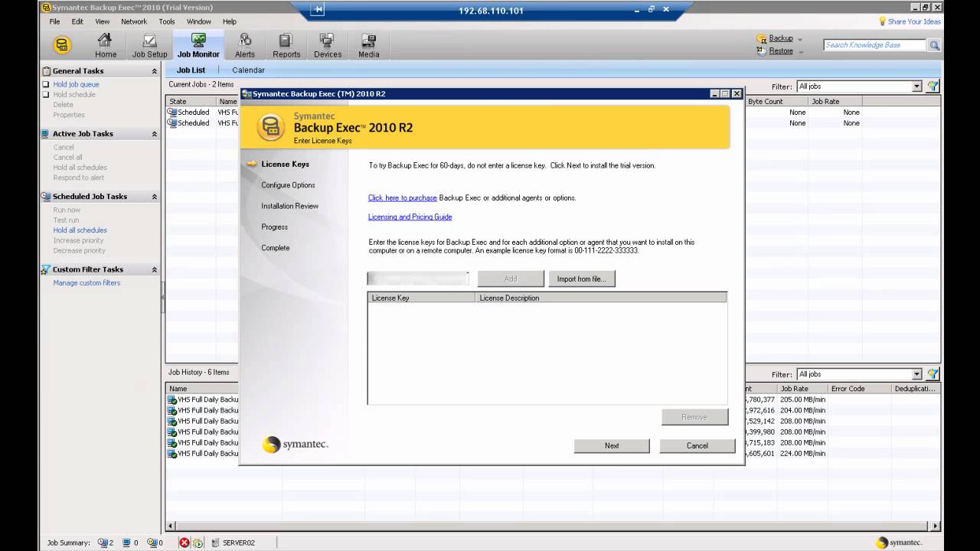980x551 pixels.
Task: Follow the Click here to purchase link
Action: (403, 197)
